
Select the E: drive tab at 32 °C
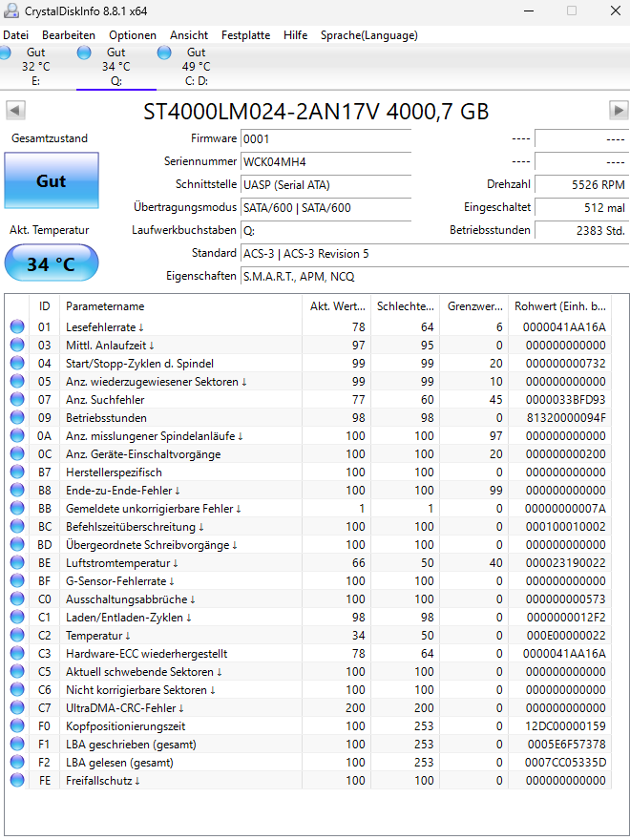click(x=36, y=67)
